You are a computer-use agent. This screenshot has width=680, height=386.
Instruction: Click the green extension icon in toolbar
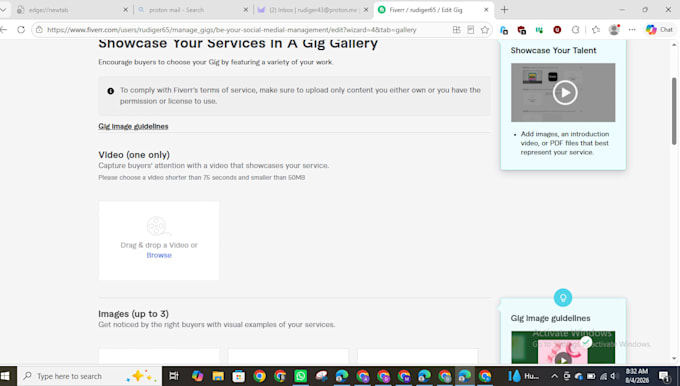tap(539, 30)
